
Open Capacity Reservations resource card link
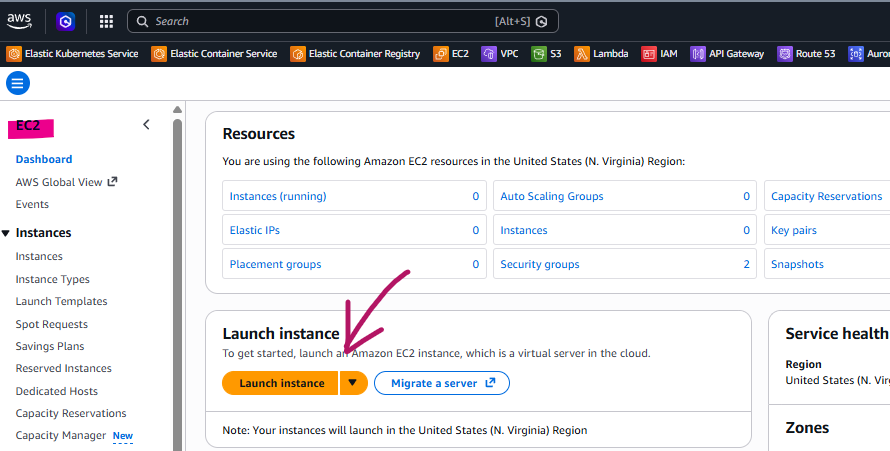pos(826,196)
